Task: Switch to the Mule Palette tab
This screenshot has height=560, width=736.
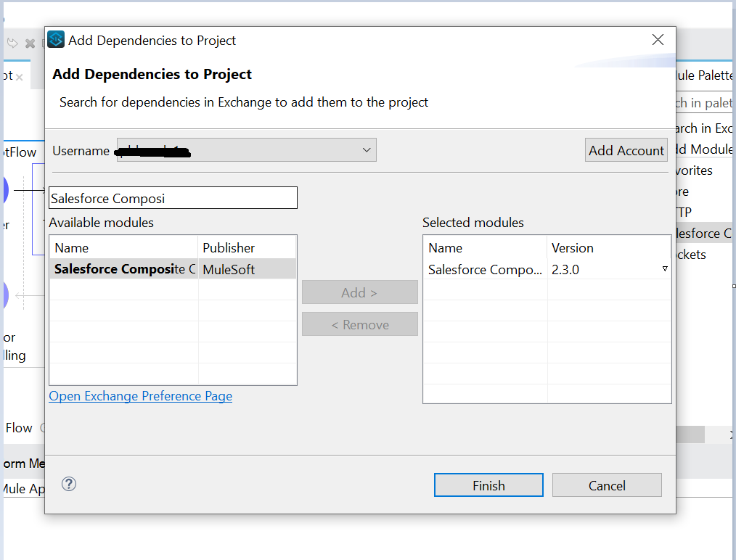Action: click(704, 75)
